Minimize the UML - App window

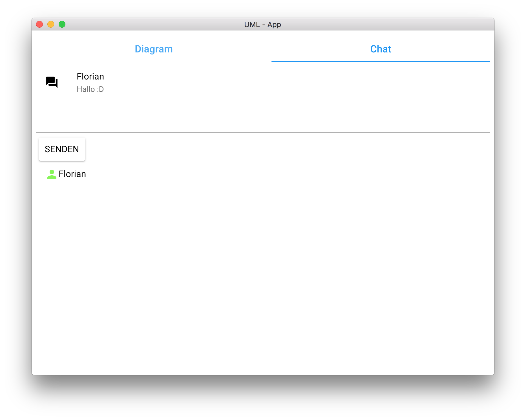click(x=51, y=24)
